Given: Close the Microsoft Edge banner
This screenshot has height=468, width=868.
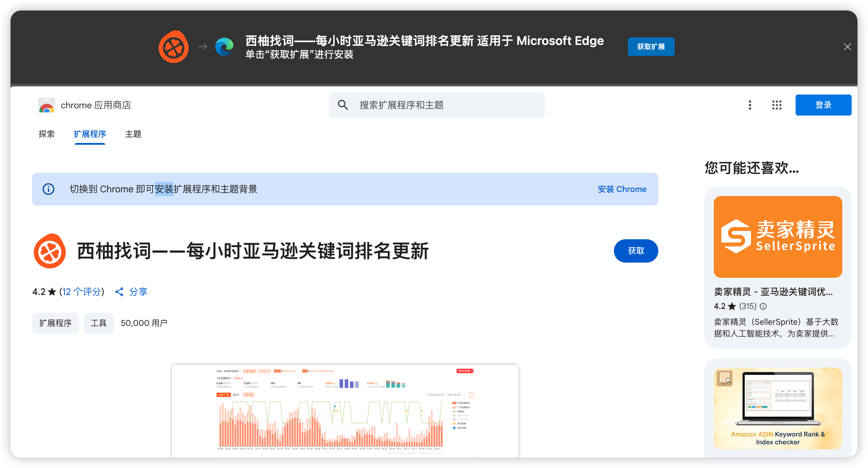Looking at the screenshot, I should point(847,47).
